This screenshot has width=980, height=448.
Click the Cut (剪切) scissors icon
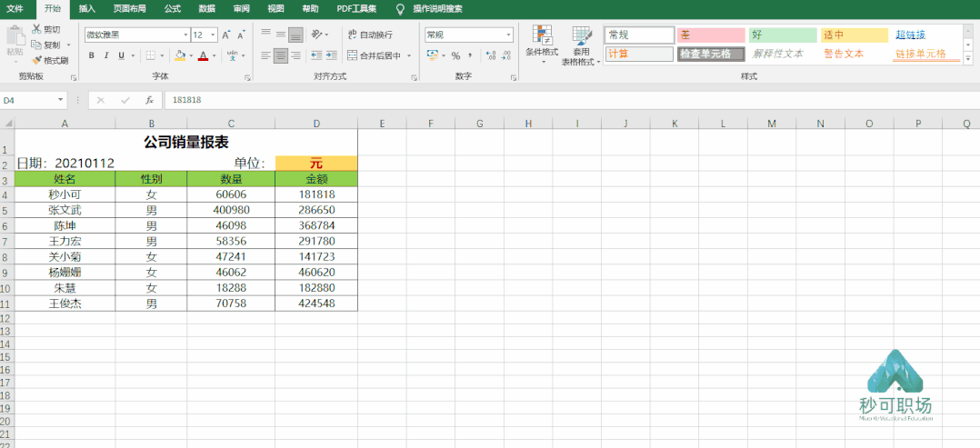point(36,29)
